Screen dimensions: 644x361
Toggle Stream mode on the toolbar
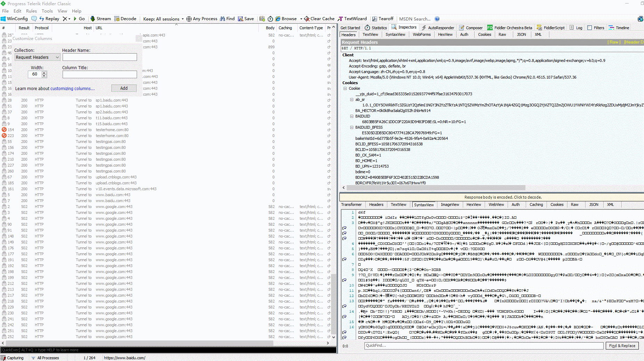click(x=100, y=19)
